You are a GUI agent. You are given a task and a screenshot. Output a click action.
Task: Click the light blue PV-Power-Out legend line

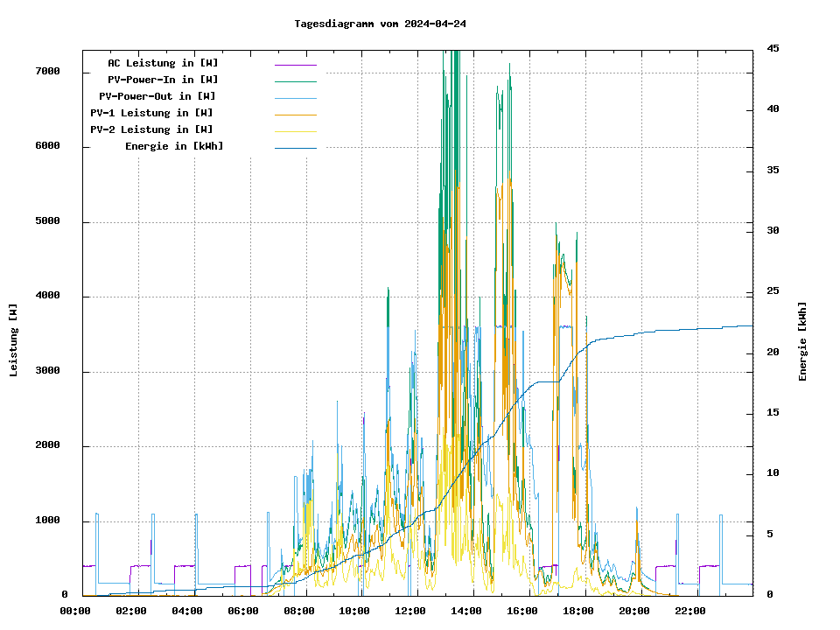tap(295, 97)
